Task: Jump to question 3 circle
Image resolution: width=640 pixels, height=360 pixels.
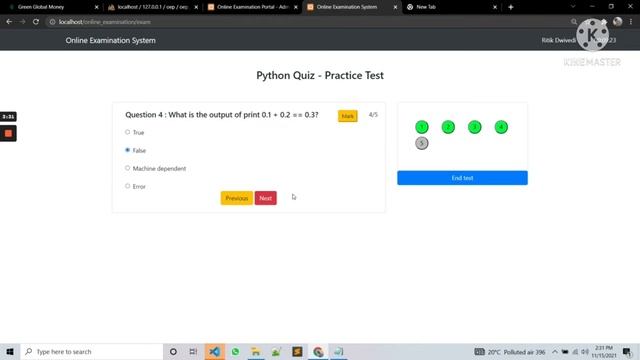Action: [474, 127]
